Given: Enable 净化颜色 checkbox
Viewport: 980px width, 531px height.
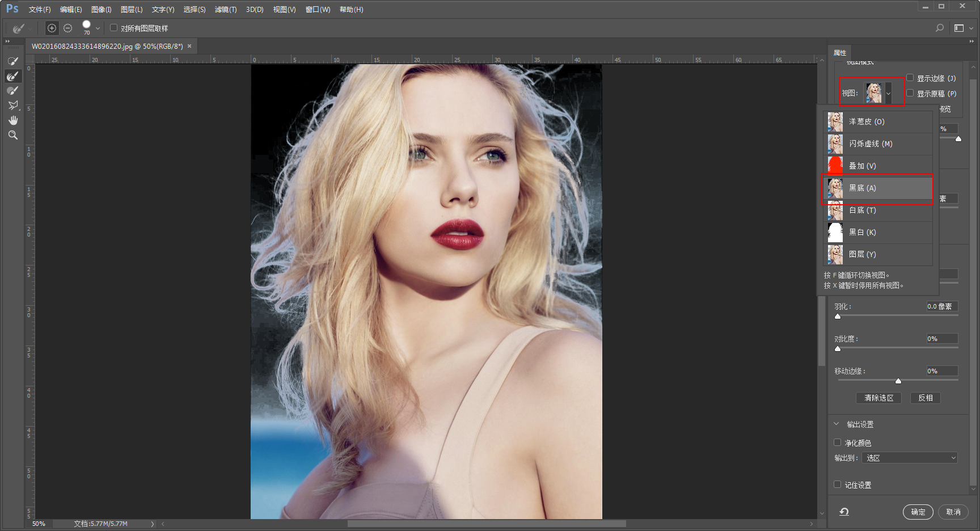Looking at the screenshot, I should 837,442.
